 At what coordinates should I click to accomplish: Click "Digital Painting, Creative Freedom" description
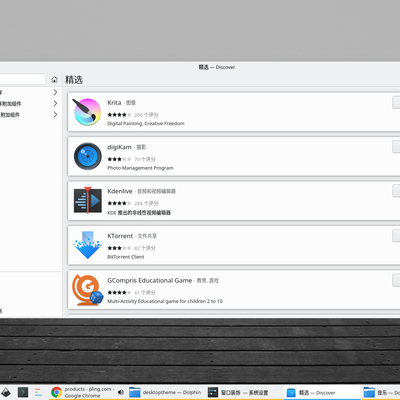146,124
